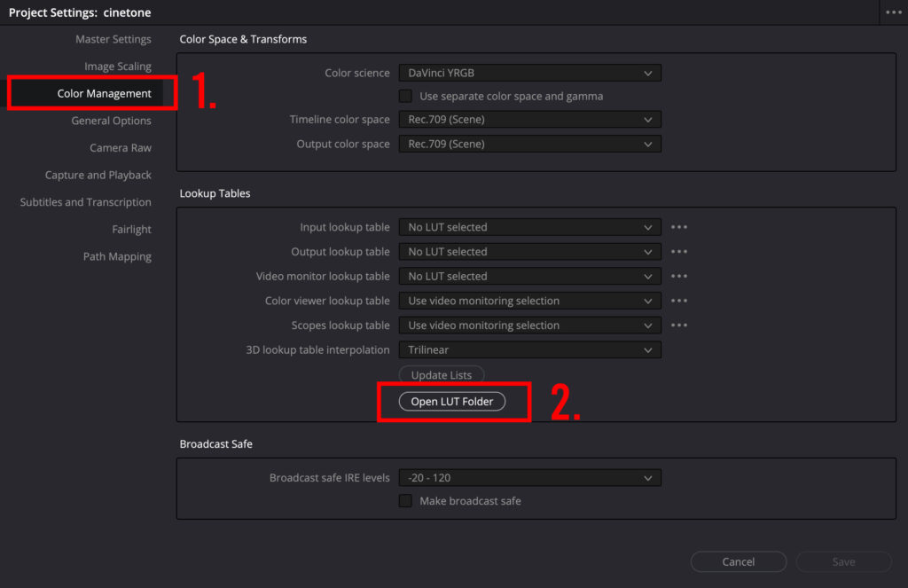The width and height of the screenshot is (908, 588).
Task: Click the ellipsis beside Video monitor lookup table
Action: 679,277
